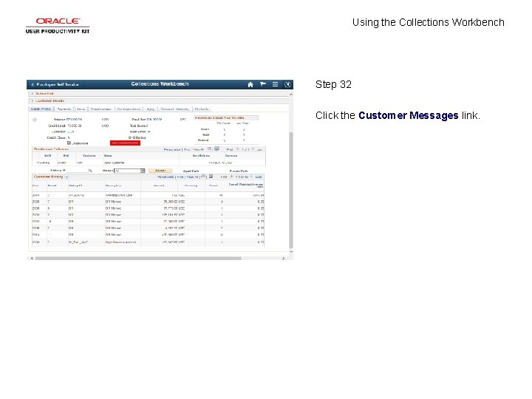Click the horizontal scrollbar thumb
The width and height of the screenshot is (532, 399).
click(138, 259)
